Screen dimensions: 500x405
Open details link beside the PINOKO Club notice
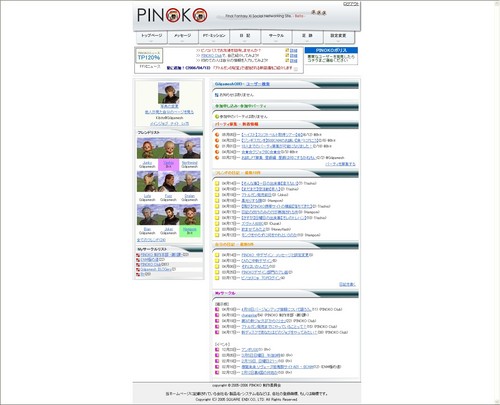(x=294, y=56)
